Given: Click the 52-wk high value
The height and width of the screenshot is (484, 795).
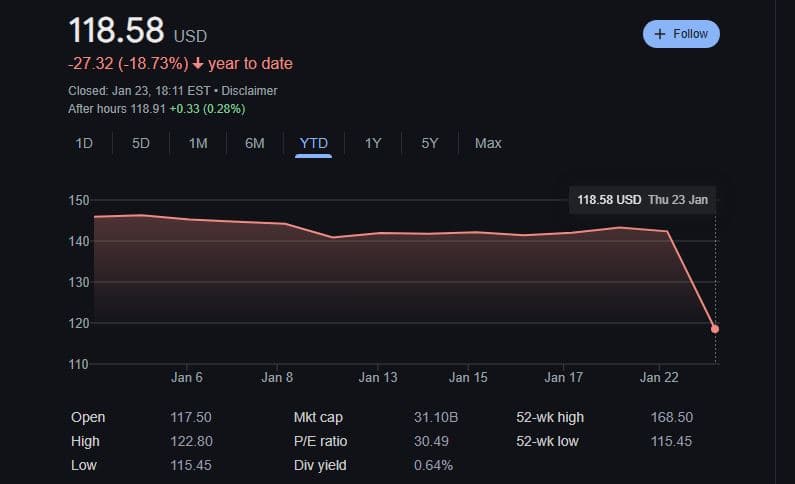Looking at the screenshot, I should pyautogui.click(x=671, y=417).
